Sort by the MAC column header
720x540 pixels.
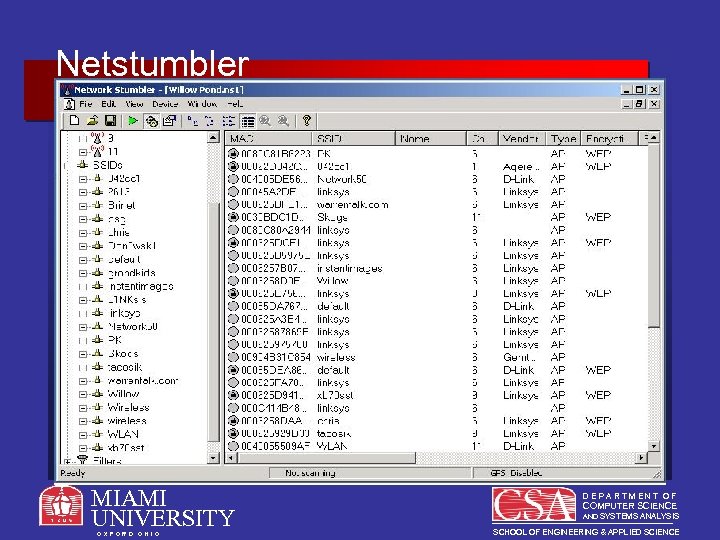click(x=269, y=138)
